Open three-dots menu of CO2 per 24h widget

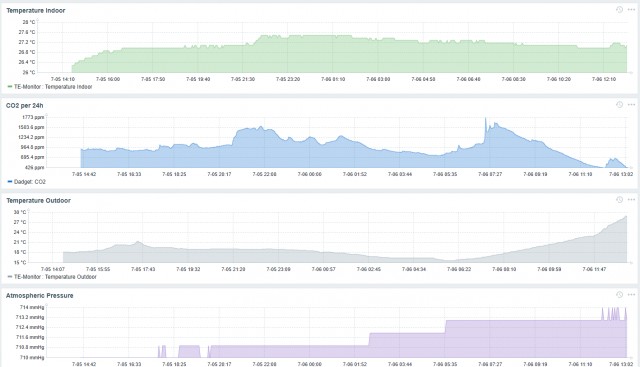[x=631, y=105]
